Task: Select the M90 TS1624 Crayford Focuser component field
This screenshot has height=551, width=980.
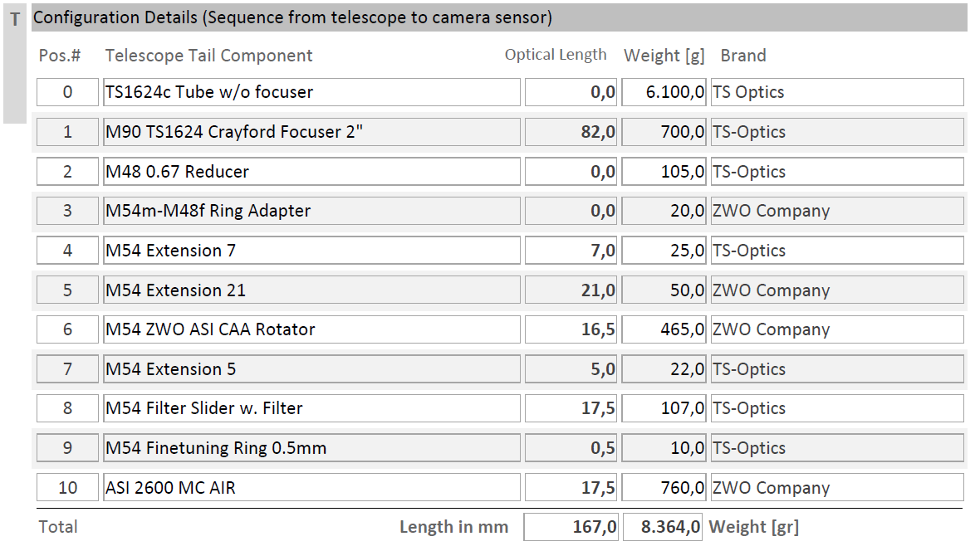Action: (x=311, y=132)
